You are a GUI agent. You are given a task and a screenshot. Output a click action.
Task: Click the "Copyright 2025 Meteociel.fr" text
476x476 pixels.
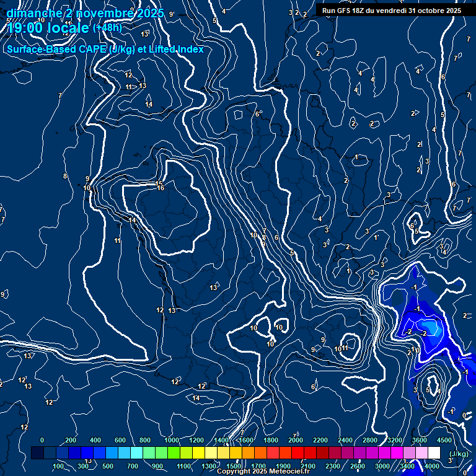263,471
